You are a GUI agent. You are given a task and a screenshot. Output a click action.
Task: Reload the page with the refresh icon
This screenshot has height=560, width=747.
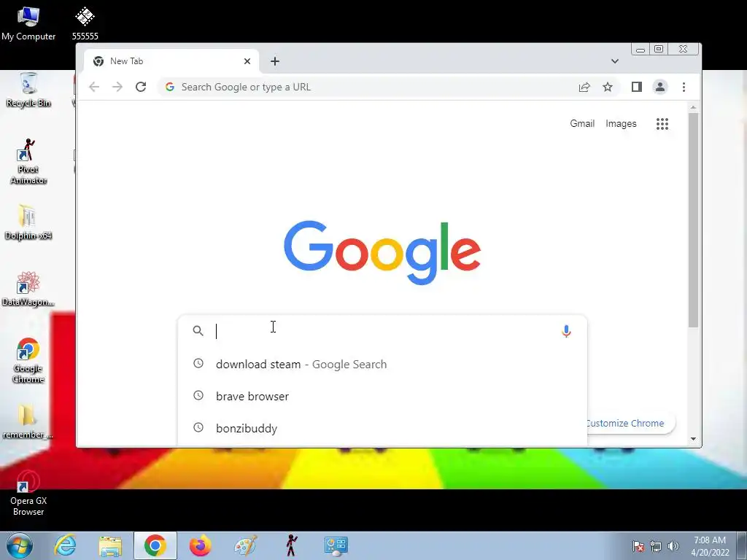[141, 87]
